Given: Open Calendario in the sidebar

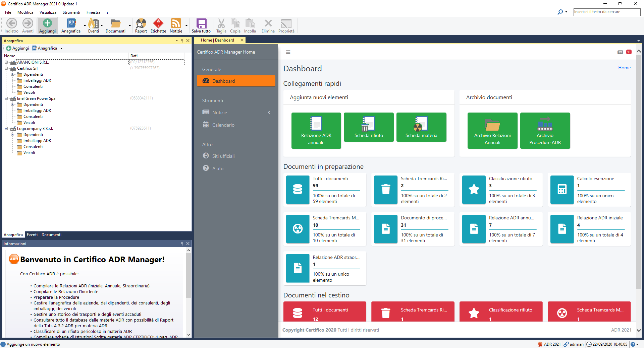Looking at the screenshot, I should 223,125.
